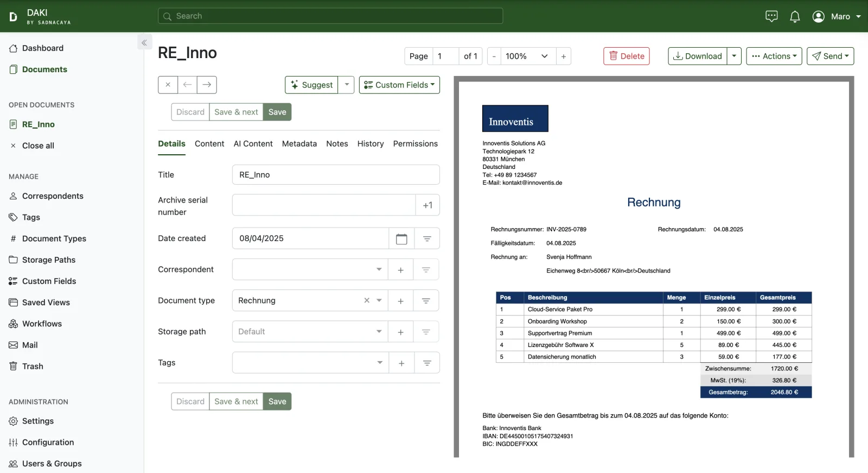Open the notifications bell
This screenshot has width=868, height=473.
pos(795,16)
